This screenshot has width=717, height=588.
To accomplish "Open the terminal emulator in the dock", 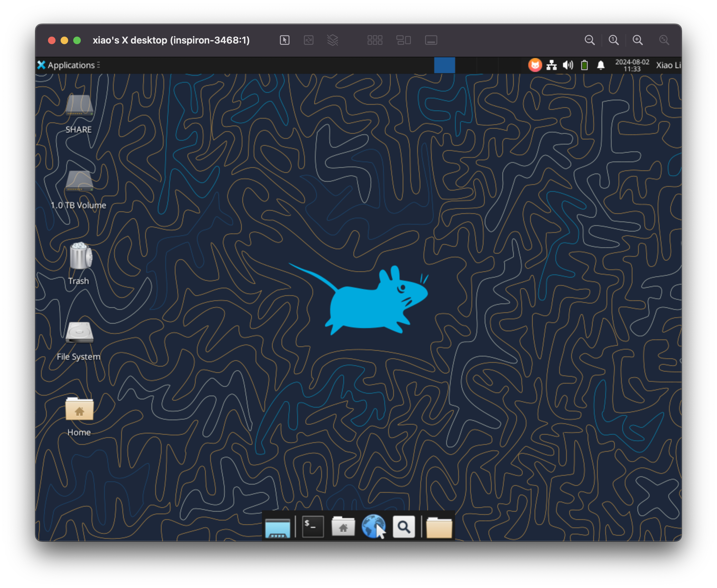I will pos(312,527).
